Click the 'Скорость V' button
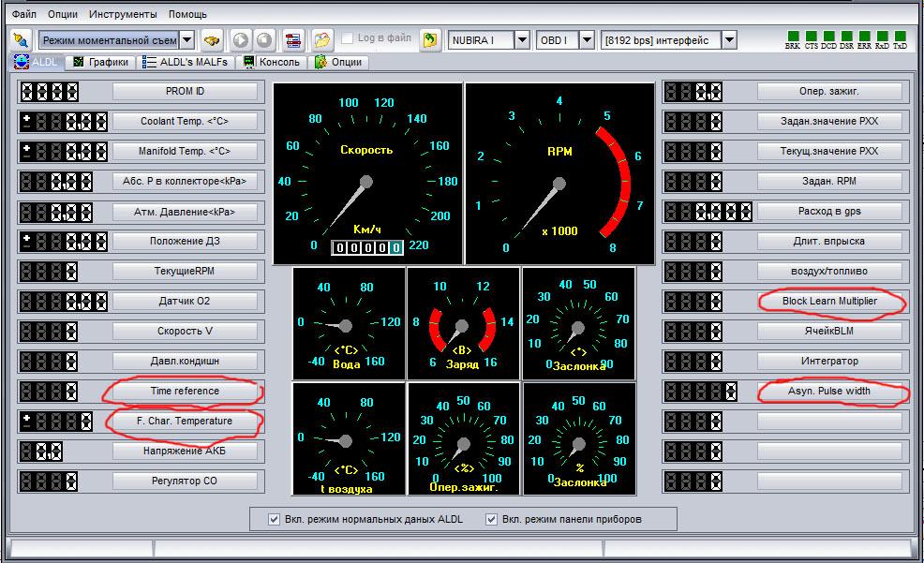Viewport: 924px width, 563px height. coord(185,331)
